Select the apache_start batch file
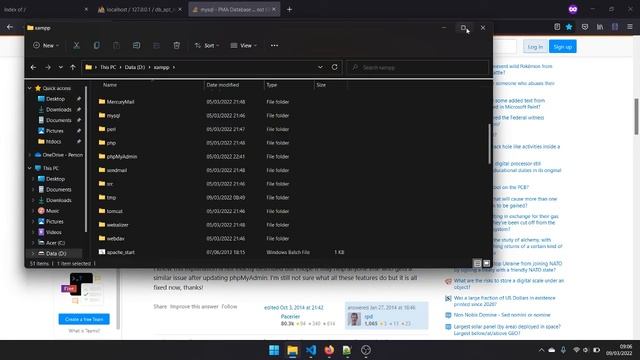The image size is (640, 360). 120,252
